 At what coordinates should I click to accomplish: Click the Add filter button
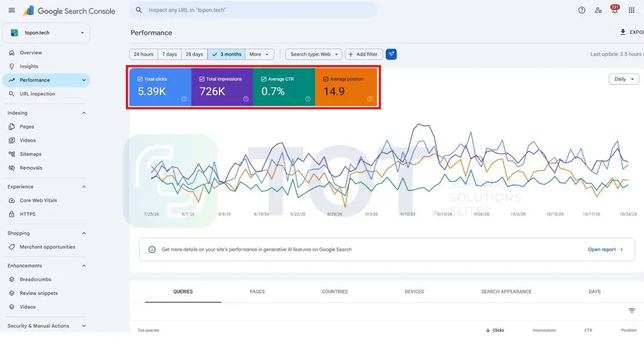point(364,54)
